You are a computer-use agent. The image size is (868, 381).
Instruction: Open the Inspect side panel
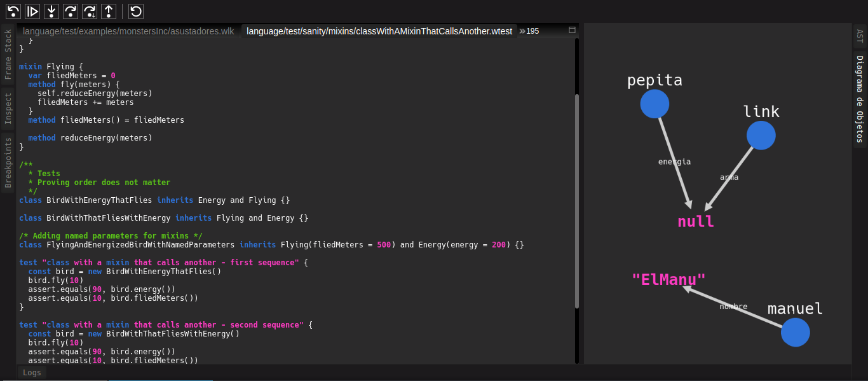click(8, 108)
